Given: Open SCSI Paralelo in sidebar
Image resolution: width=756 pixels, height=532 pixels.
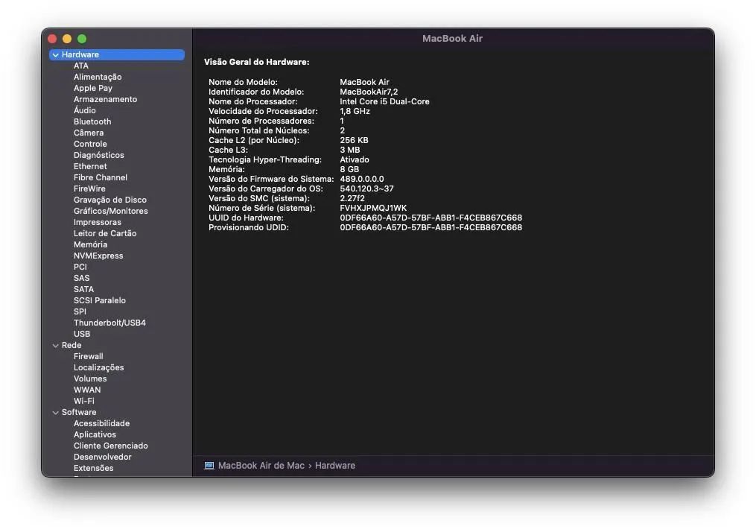Looking at the screenshot, I should pos(99,300).
